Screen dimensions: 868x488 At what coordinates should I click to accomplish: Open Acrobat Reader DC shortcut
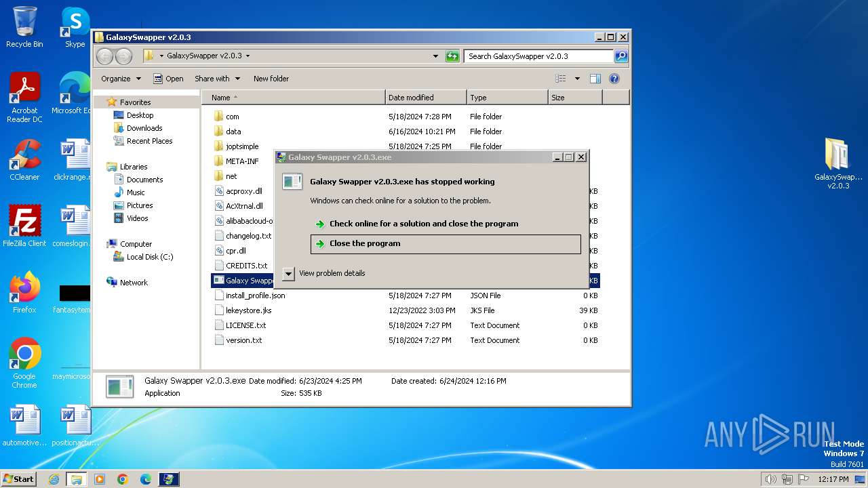click(24, 98)
